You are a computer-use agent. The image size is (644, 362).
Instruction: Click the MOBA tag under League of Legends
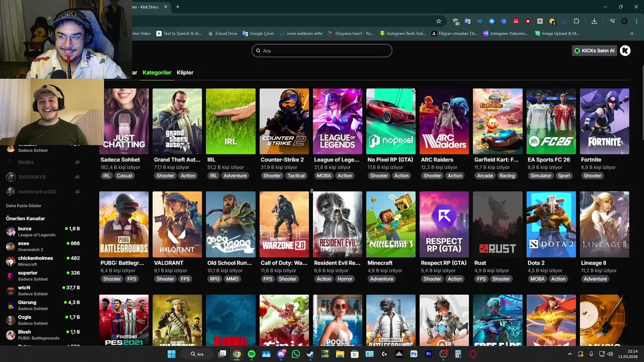point(324,175)
